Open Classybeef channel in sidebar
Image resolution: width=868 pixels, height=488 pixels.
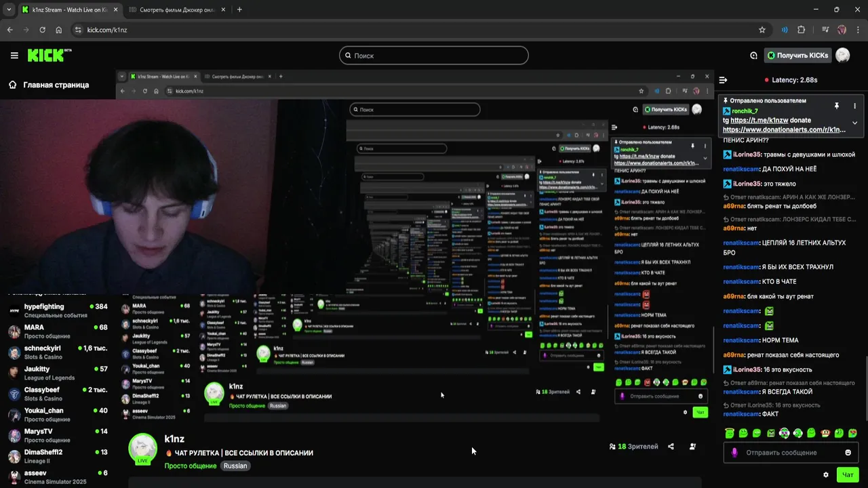pos(58,394)
